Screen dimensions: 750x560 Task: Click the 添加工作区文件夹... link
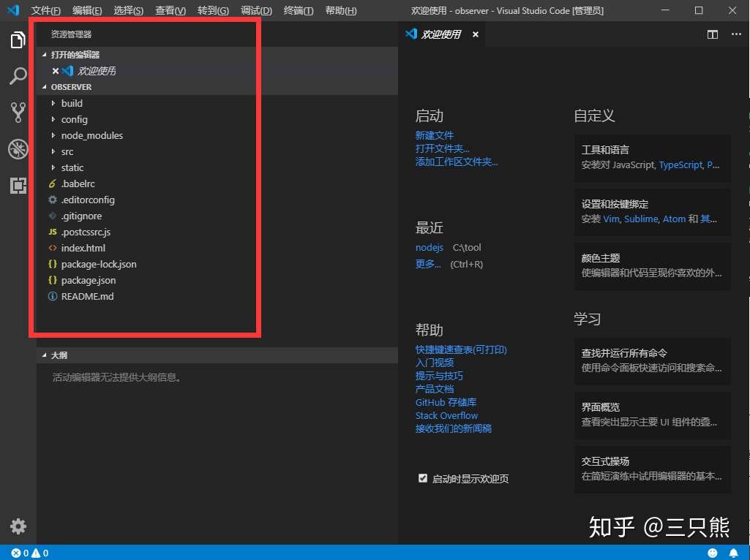click(457, 162)
